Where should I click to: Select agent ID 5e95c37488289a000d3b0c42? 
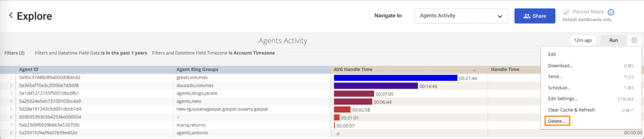[x=50, y=78]
